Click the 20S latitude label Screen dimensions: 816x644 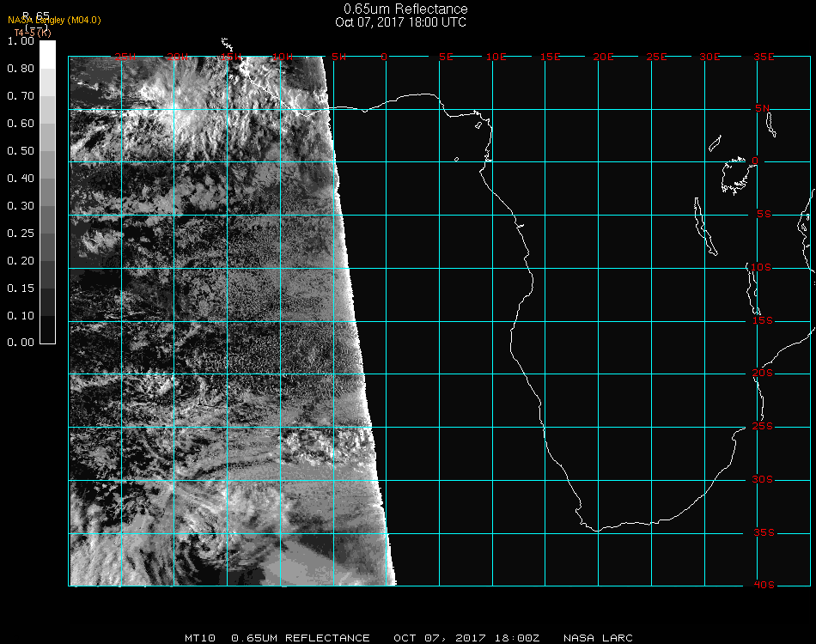tap(763, 374)
